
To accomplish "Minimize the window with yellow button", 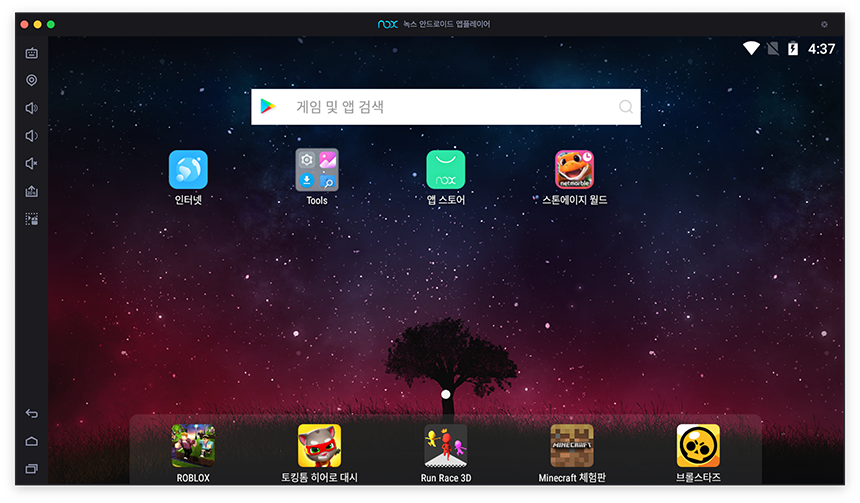I will (x=37, y=24).
